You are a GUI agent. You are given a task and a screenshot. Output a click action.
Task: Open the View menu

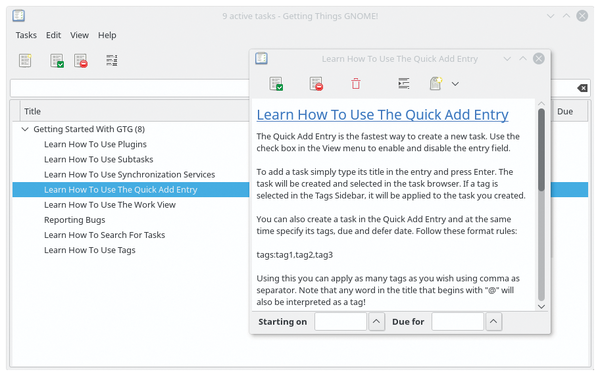(79, 35)
